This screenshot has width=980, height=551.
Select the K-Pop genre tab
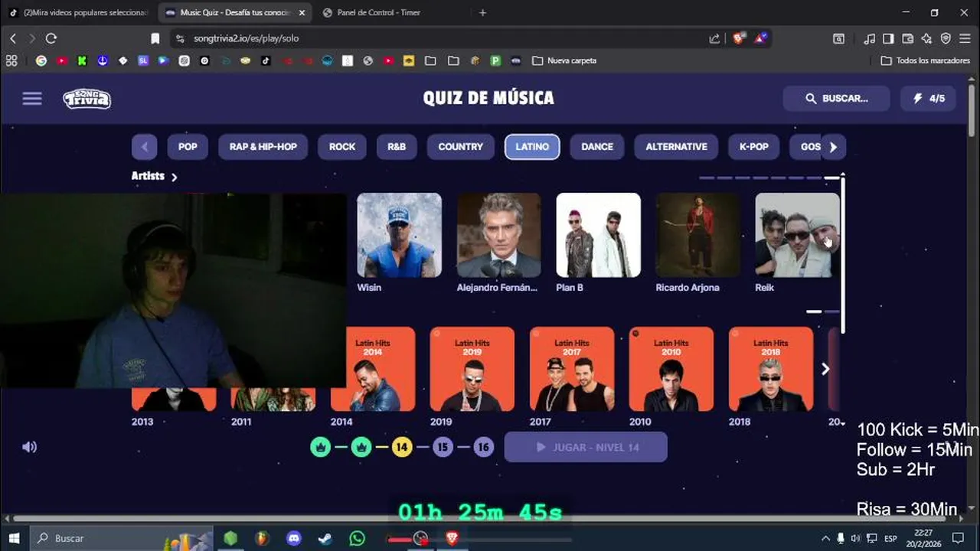753,147
